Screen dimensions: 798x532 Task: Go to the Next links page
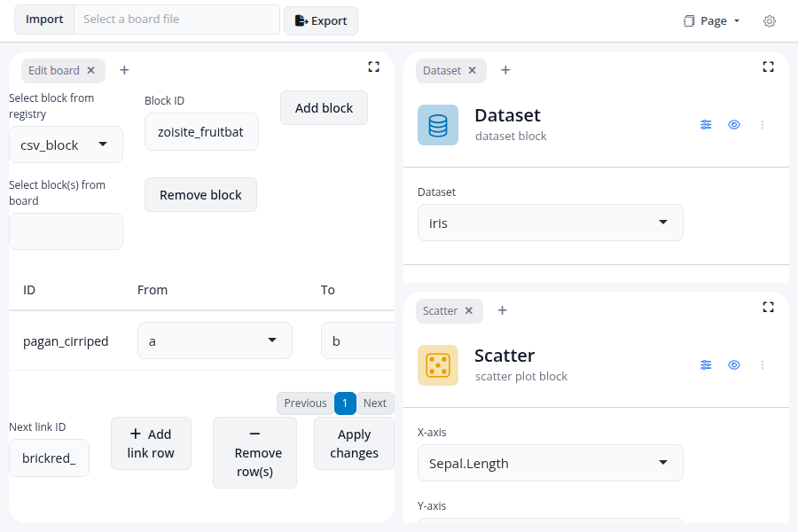[375, 403]
